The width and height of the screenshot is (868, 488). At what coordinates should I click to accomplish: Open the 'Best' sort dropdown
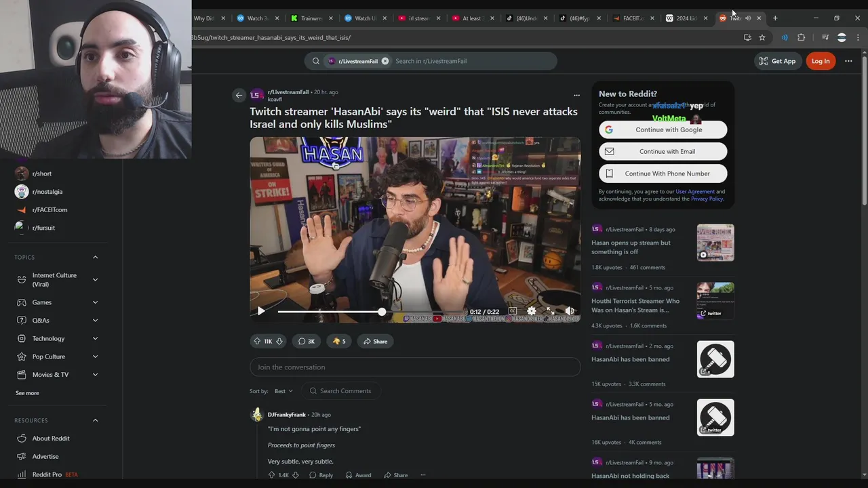click(x=283, y=391)
